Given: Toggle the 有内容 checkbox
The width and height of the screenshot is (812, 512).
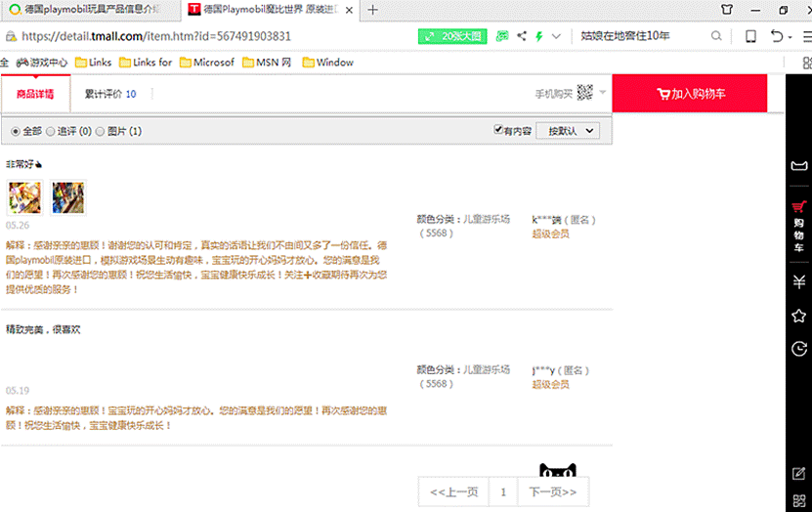Looking at the screenshot, I should point(498,130).
